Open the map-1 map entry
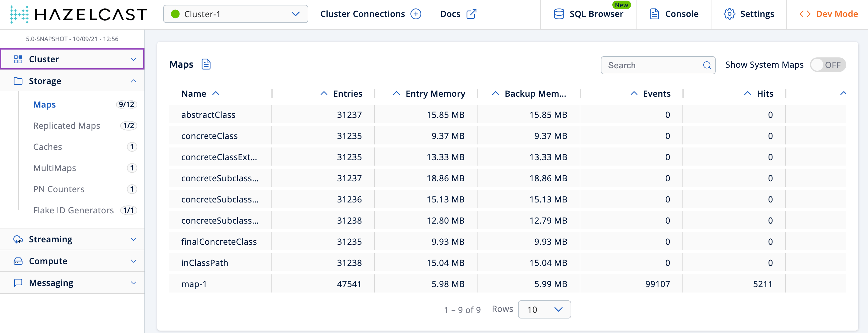Viewport: 868px width, 333px height. pyautogui.click(x=194, y=284)
